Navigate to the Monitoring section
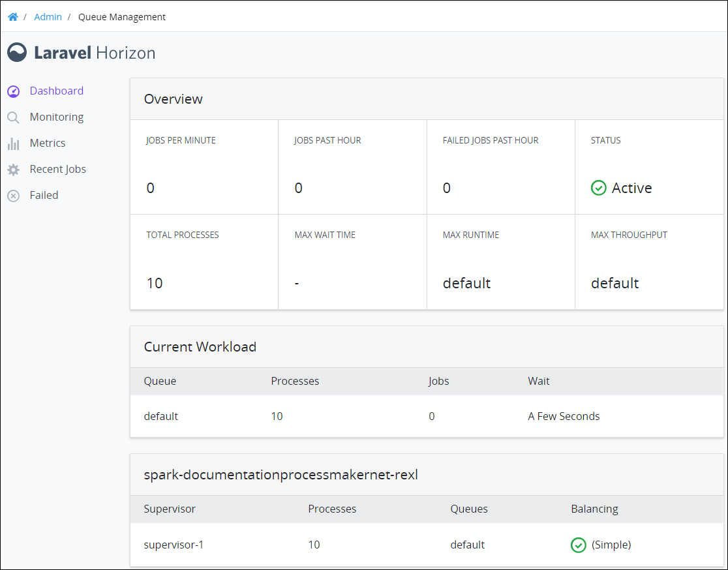This screenshot has width=728, height=570. tap(56, 117)
